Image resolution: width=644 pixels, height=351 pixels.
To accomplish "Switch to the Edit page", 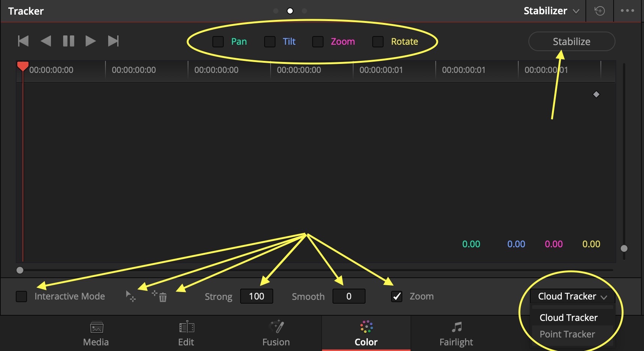I will 186,333.
